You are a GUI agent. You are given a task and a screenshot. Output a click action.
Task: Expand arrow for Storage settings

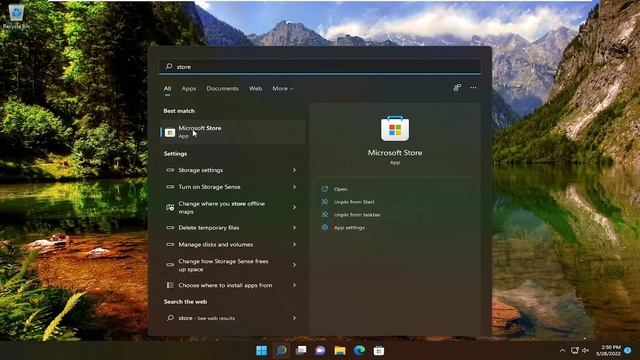[294, 170]
